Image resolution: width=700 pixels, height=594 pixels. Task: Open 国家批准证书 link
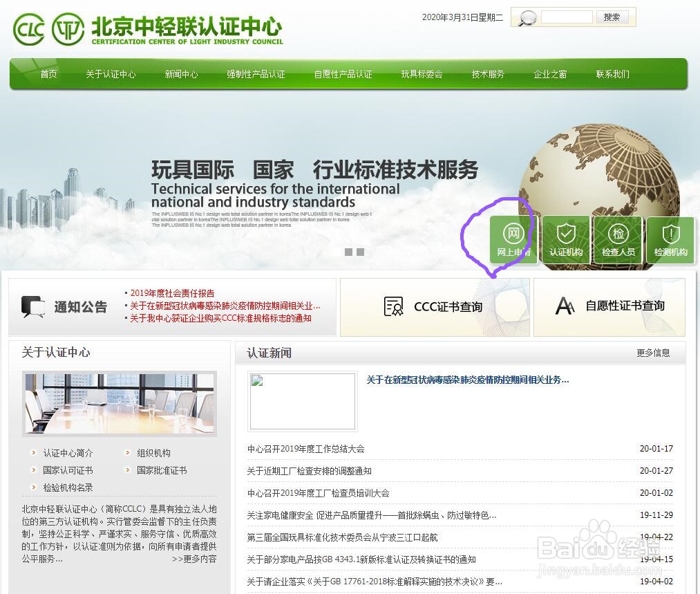pyautogui.click(x=162, y=470)
